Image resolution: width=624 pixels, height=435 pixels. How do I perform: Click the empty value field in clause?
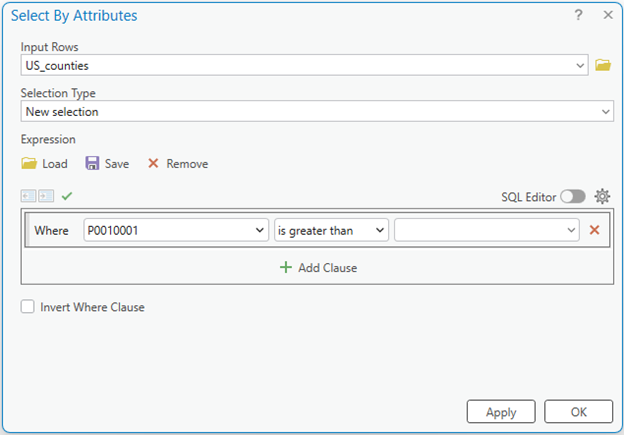[480, 230]
